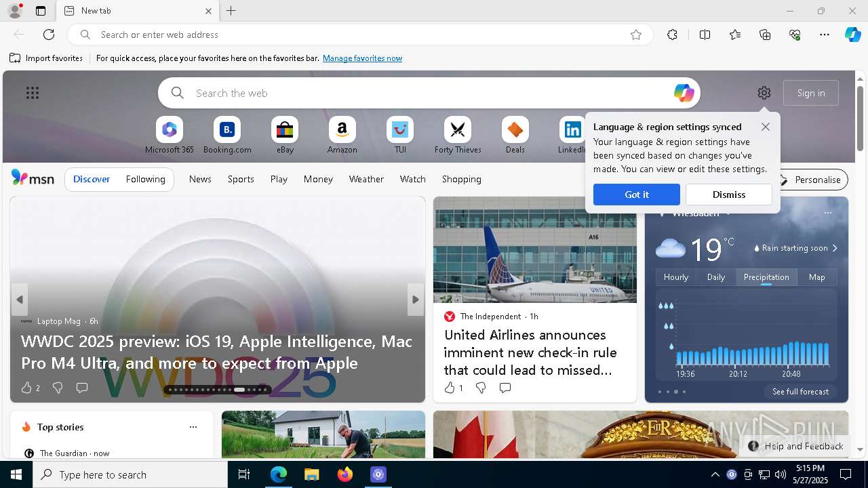Open the Booking.com quick link

pyautogui.click(x=227, y=136)
